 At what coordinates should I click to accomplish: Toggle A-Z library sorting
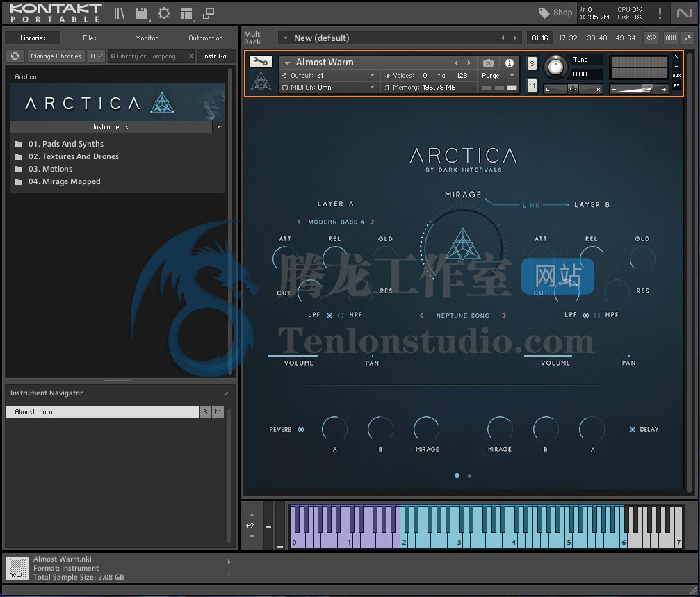(97, 56)
